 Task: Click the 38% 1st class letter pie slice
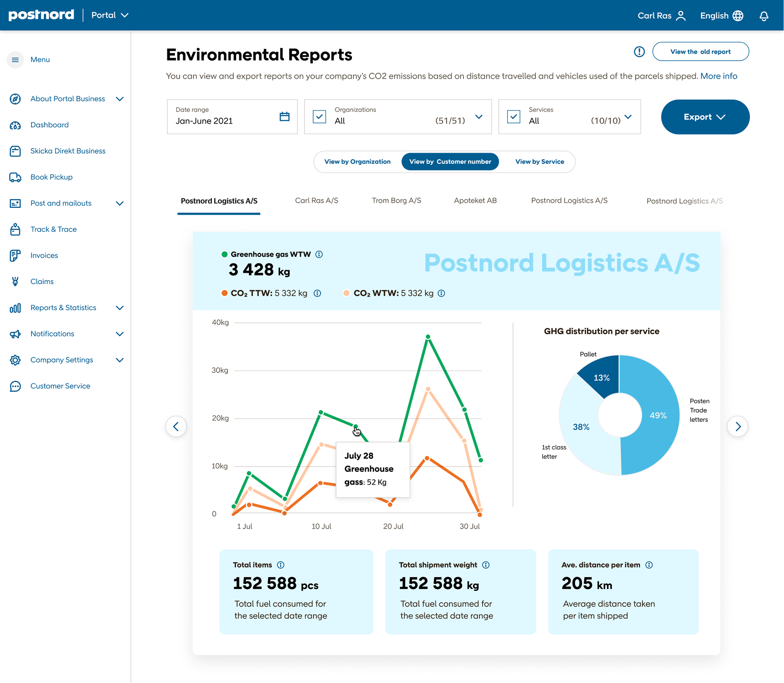click(x=581, y=427)
